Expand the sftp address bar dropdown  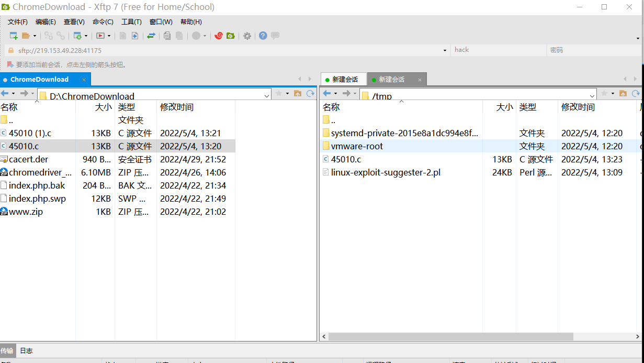click(445, 50)
